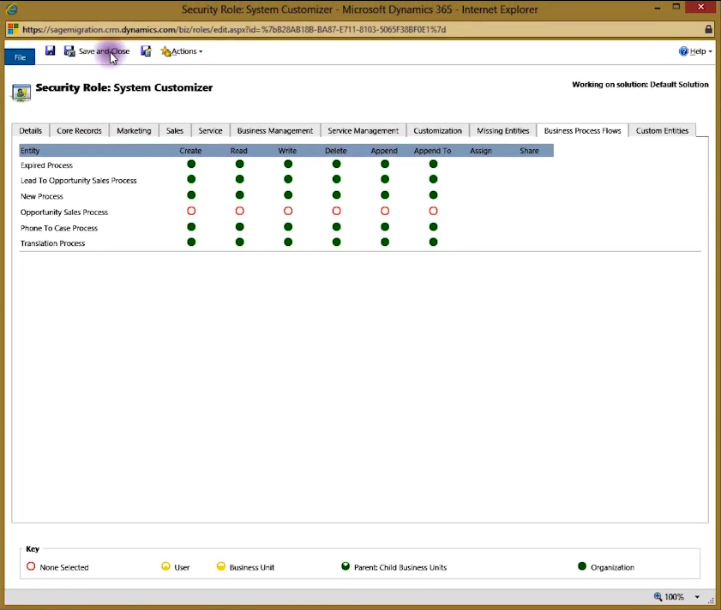Toggle Read privilege for Opportunity Sales Process
The height and width of the screenshot is (610, 721).
[x=240, y=211]
